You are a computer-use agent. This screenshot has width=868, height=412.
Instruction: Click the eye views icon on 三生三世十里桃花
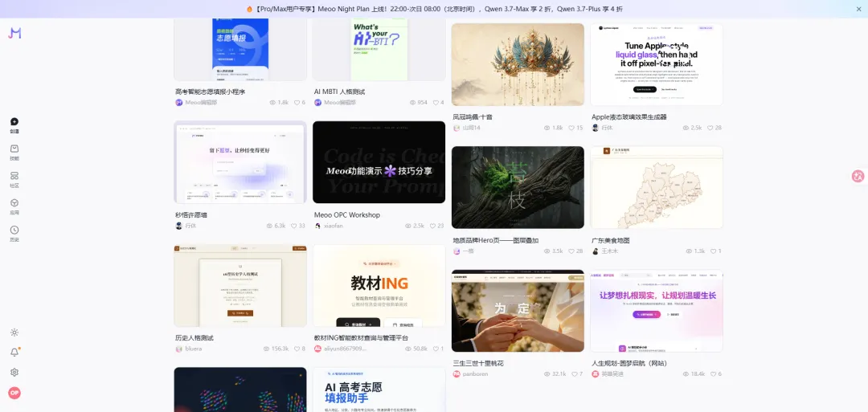click(547, 374)
